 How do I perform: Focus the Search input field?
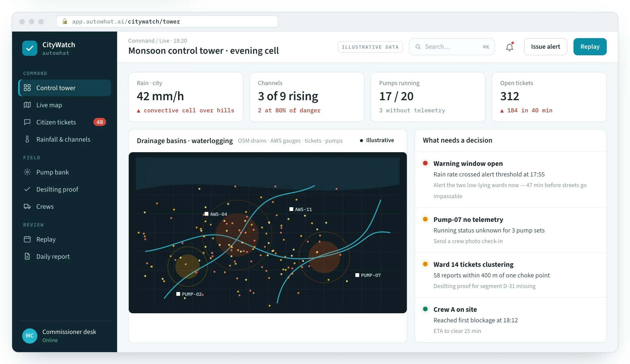coord(452,47)
